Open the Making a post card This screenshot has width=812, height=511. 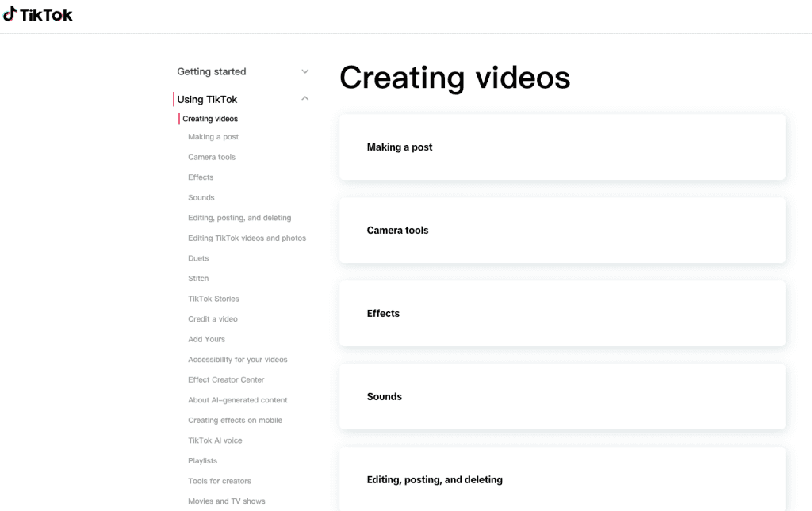(562, 147)
